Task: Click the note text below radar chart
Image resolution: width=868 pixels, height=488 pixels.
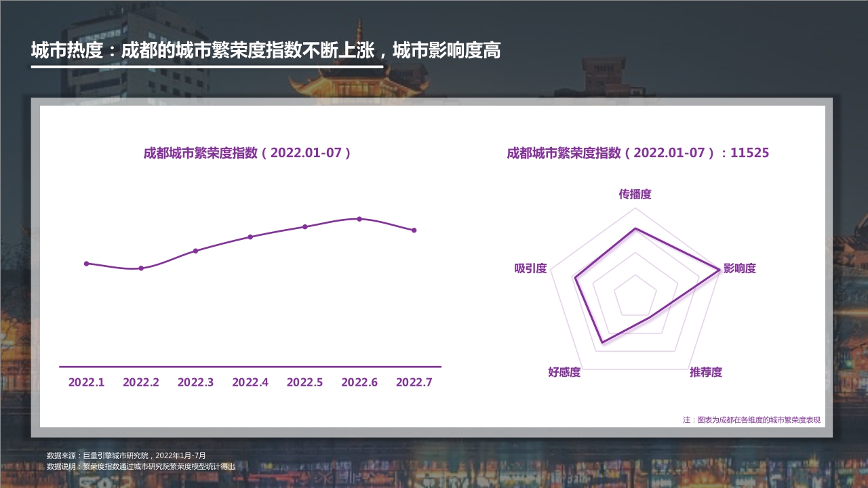Action: [751, 419]
